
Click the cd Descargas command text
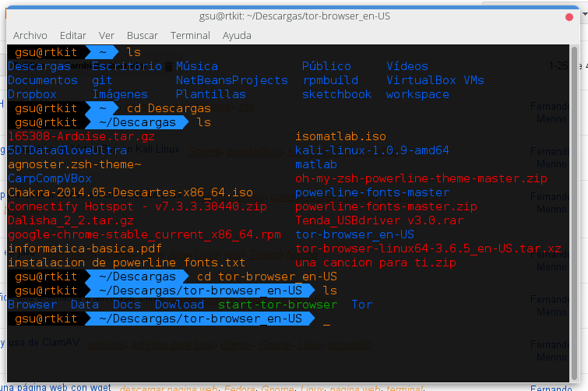coord(169,108)
